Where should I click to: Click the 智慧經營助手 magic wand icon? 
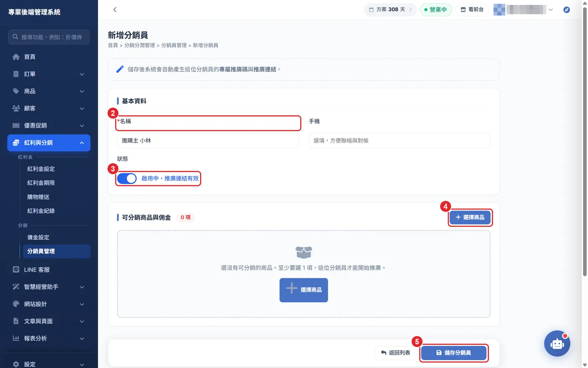pyautogui.click(x=16, y=287)
